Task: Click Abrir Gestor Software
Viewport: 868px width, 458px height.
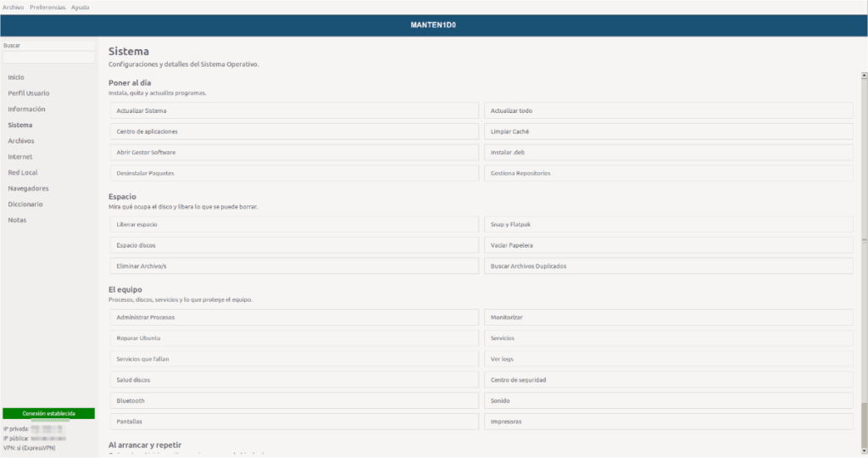Action: click(294, 153)
